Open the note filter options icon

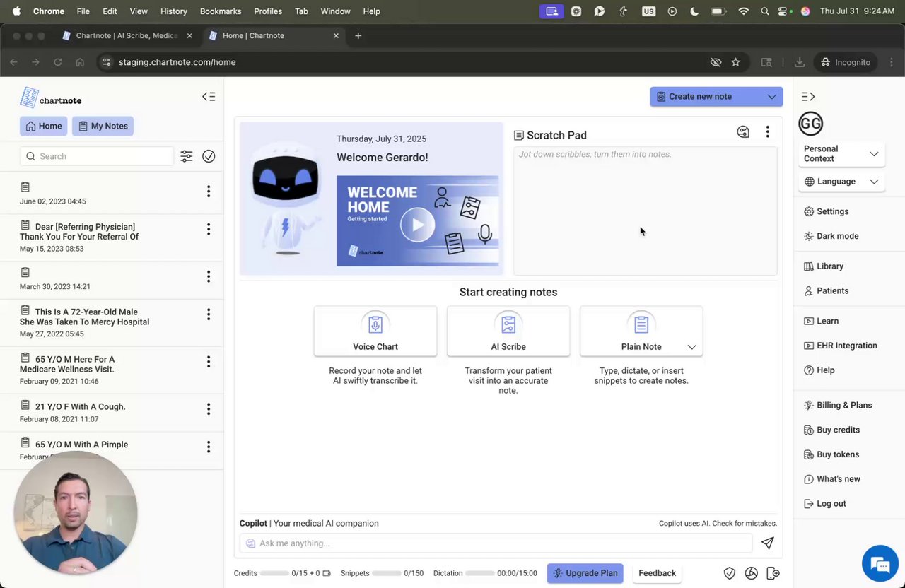(187, 156)
